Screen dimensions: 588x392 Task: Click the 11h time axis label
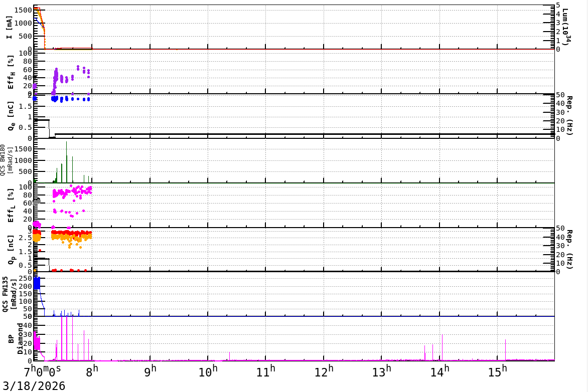click(x=266, y=370)
